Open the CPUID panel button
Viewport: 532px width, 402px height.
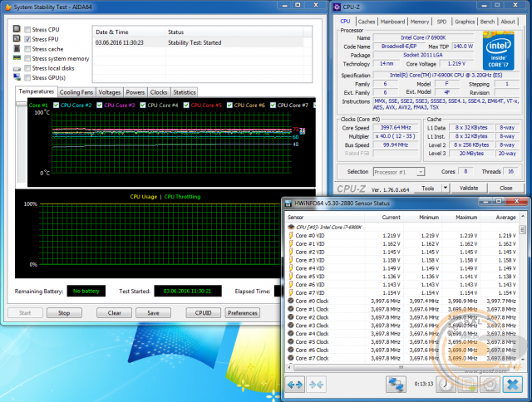click(203, 313)
